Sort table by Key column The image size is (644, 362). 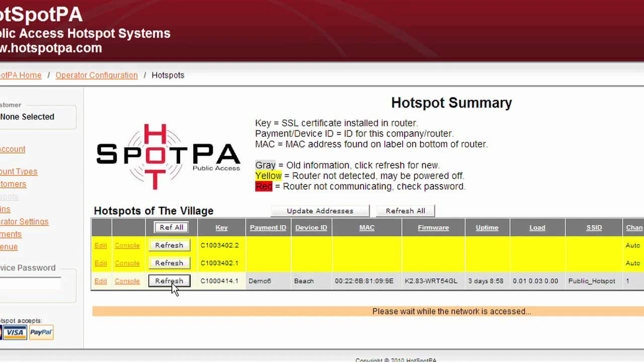(x=221, y=227)
